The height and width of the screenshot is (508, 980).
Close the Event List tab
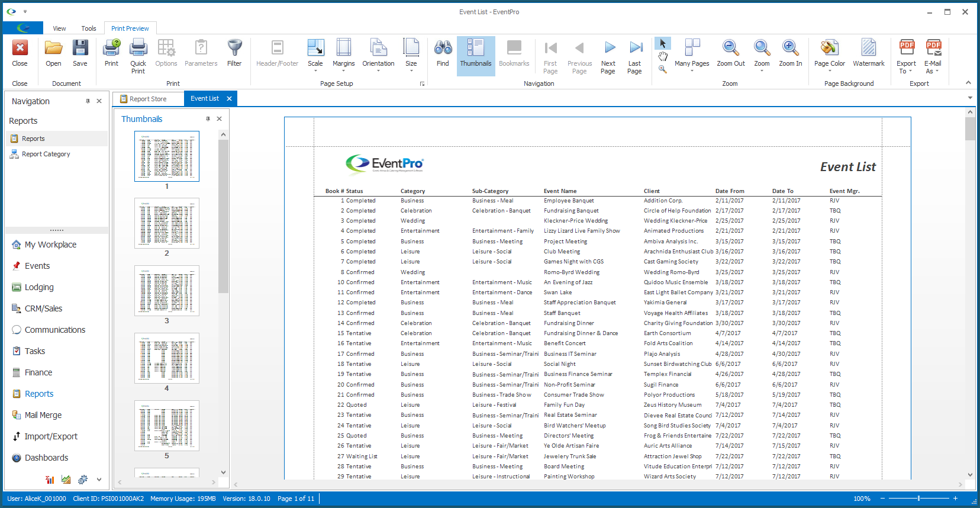click(229, 99)
